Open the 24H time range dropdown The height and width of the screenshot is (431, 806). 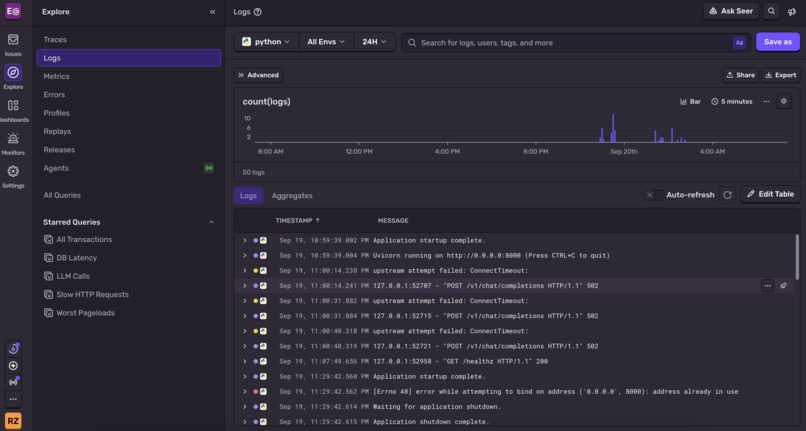[374, 42]
